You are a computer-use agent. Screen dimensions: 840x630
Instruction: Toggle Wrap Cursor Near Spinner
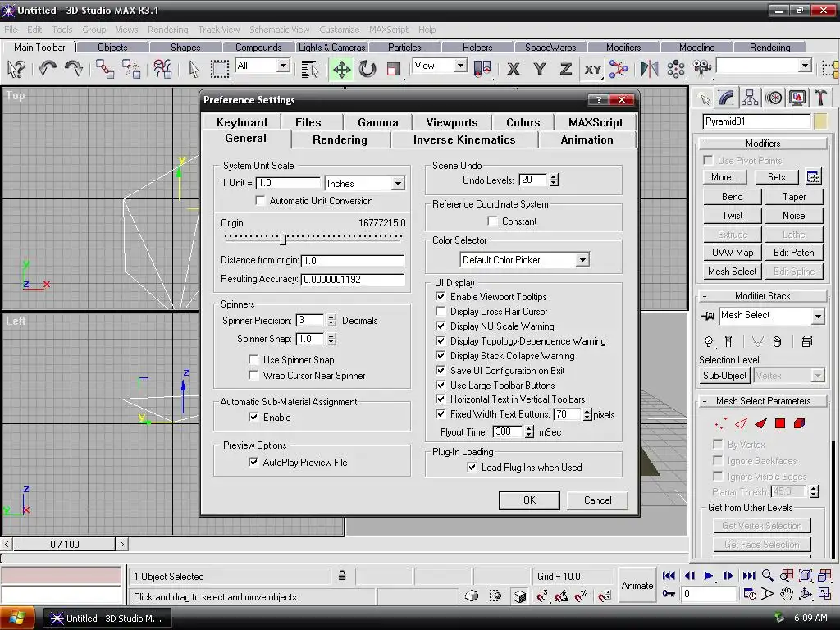[254, 376]
